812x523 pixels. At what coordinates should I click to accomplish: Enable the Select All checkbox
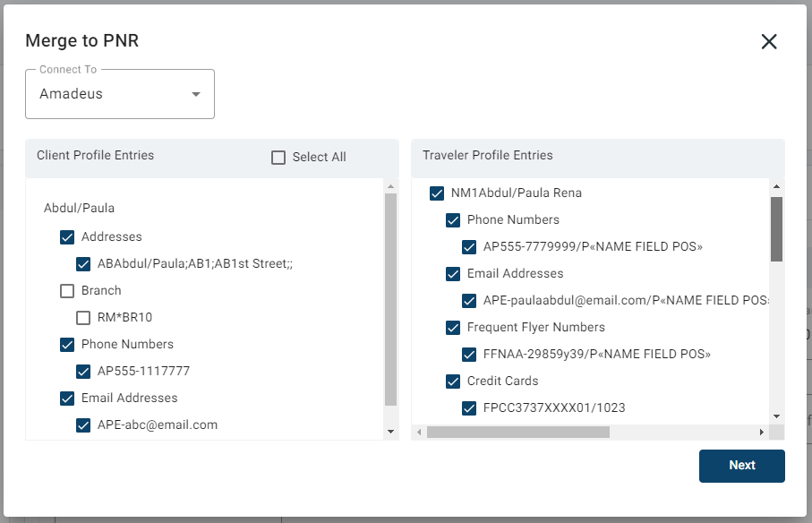pyautogui.click(x=278, y=157)
